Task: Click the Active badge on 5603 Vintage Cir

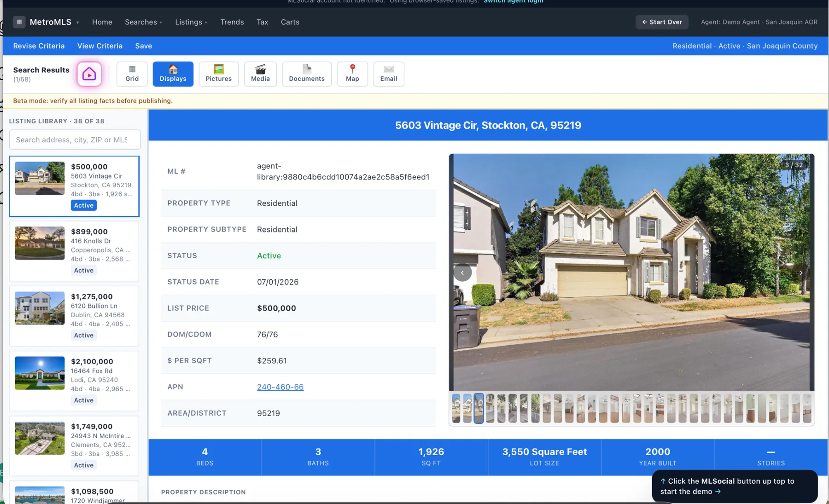Action: click(x=84, y=205)
